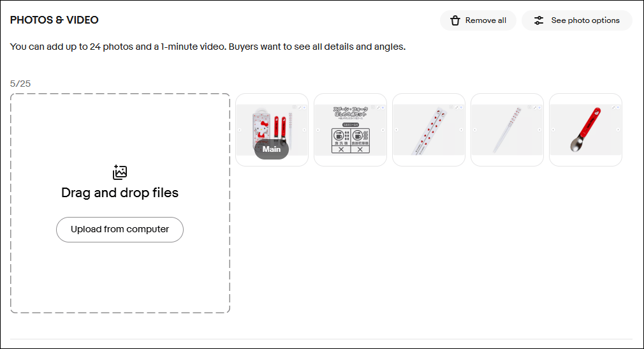Select the heart-patterned chopstick case thumbnail
The width and height of the screenshot is (644, 349).
pos(428,130)
